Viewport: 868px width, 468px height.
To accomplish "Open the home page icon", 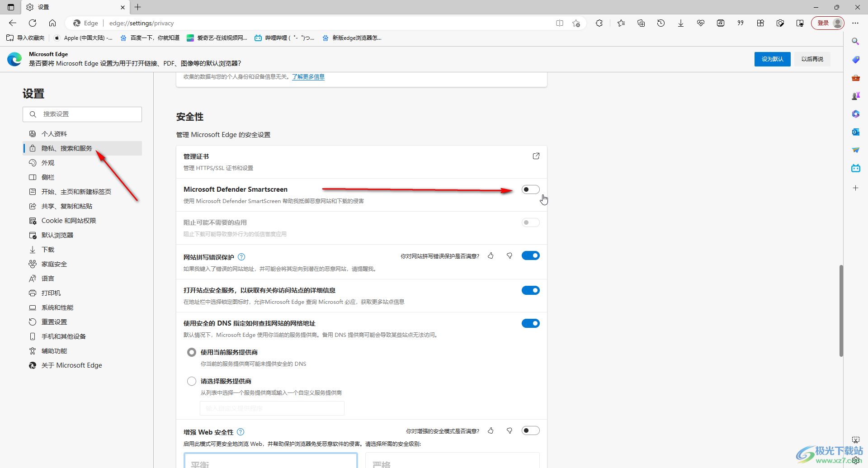I will pos(52,23).
